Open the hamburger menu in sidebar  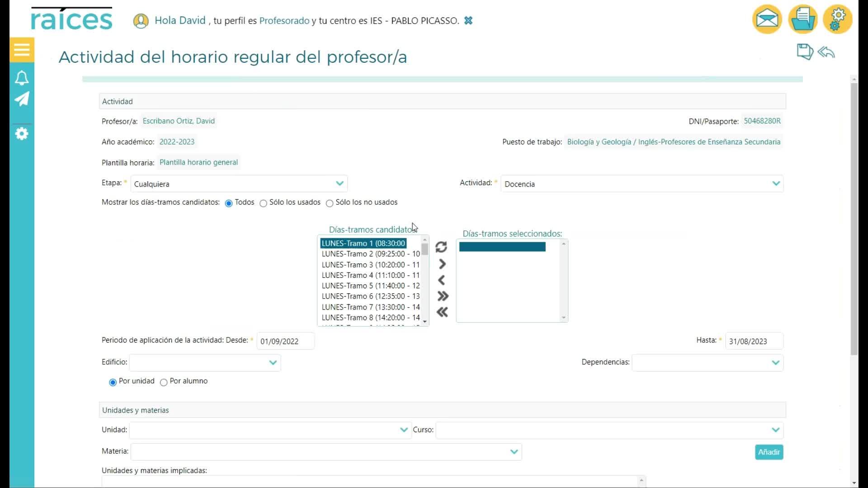[x=22, y=49]
